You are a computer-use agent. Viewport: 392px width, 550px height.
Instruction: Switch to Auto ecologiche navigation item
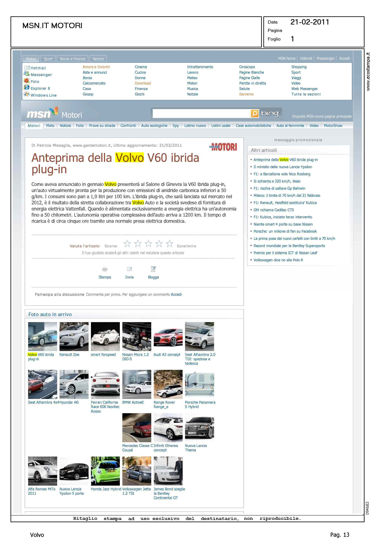click(154, 125)
